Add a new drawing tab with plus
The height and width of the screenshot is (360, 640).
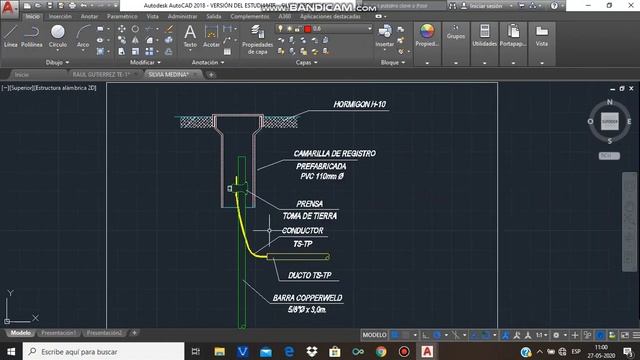(211, 75)
